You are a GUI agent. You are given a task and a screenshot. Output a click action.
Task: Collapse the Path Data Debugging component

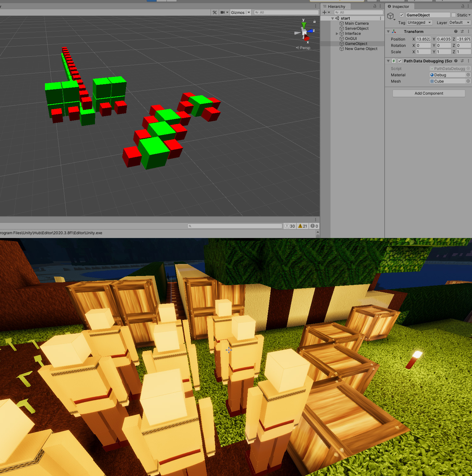(x=388, y=61)
